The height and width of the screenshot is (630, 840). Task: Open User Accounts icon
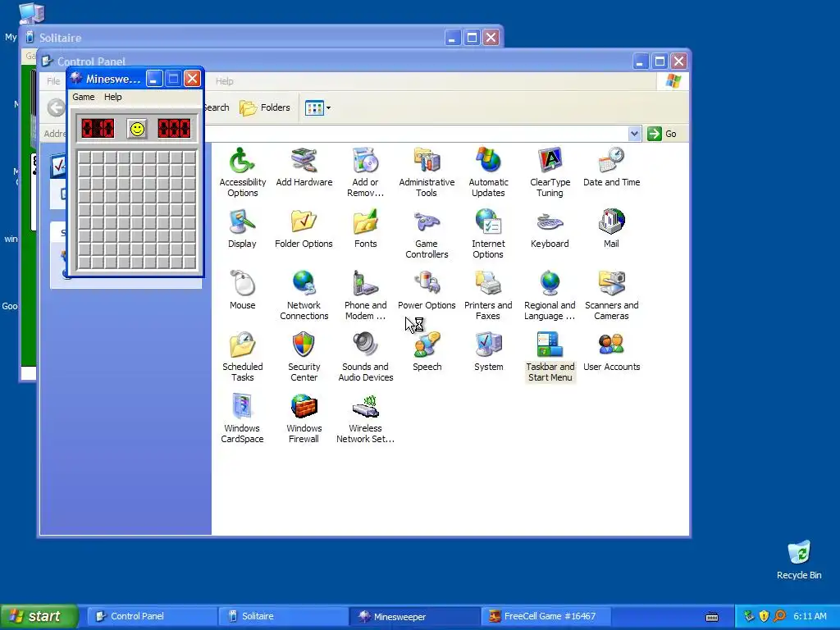click(x=611, y=345)
